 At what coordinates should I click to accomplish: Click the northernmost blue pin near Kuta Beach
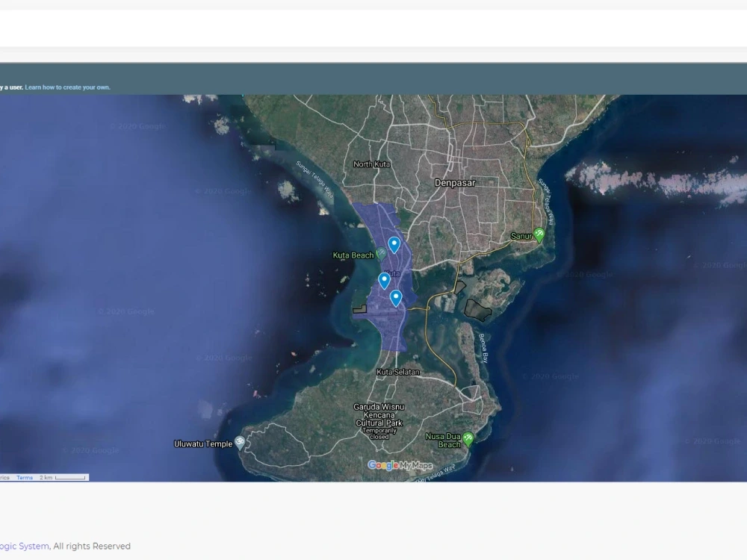(x=394, y=245)
